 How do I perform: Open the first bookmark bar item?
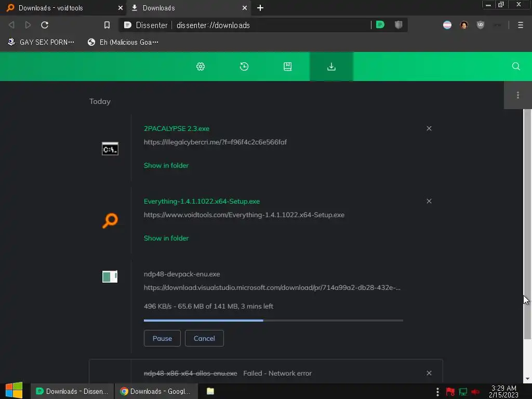tap(41, 42)
